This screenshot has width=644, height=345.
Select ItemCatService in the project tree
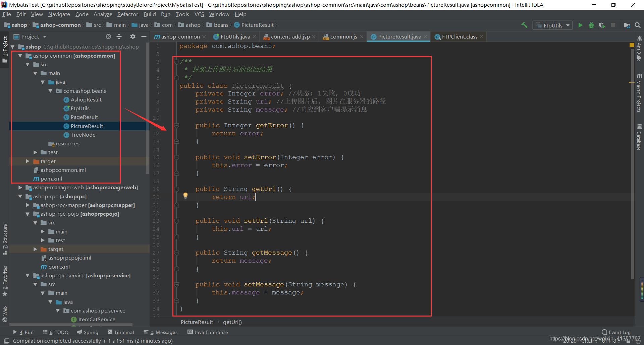[x=97, y=319]
